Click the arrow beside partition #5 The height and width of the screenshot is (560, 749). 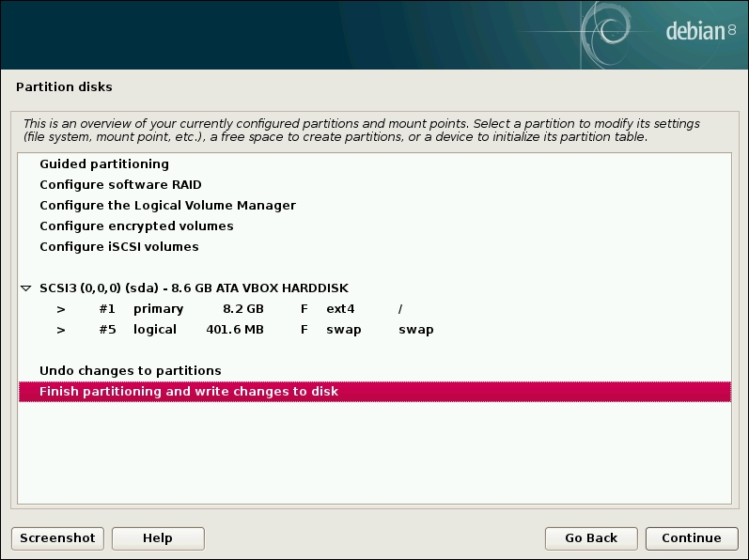61,330
